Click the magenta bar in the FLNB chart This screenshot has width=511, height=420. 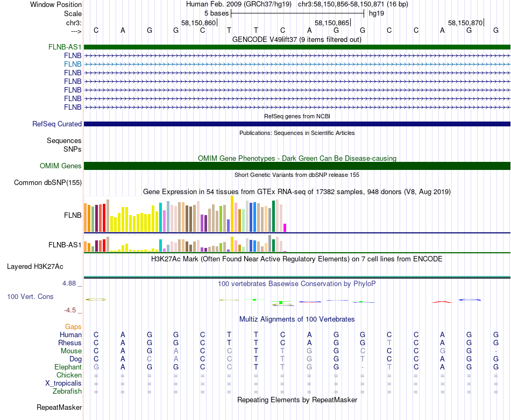[285, 228]
